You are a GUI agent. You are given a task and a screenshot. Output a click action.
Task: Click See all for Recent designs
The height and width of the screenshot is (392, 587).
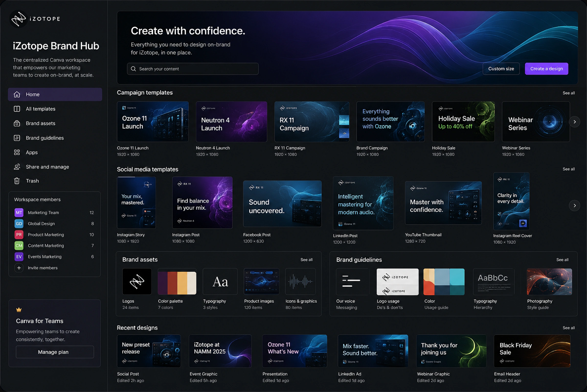568,328
